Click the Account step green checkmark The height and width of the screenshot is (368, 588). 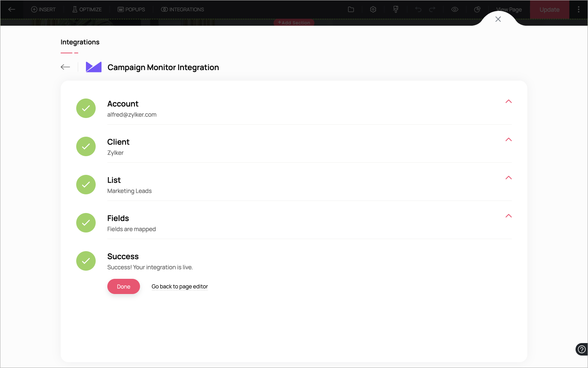click(86, 108)
